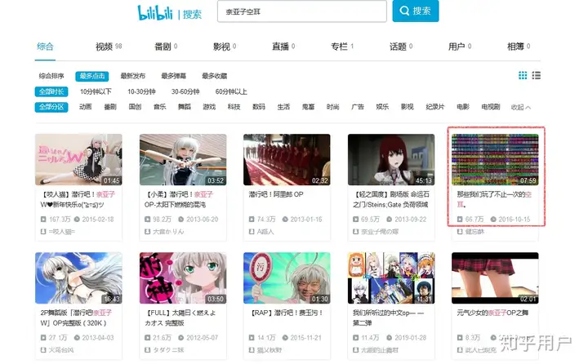The height and width of the screenshot is (364, 588).
Task: Open the 专栏 tab
Action: [x=342, y=47]
